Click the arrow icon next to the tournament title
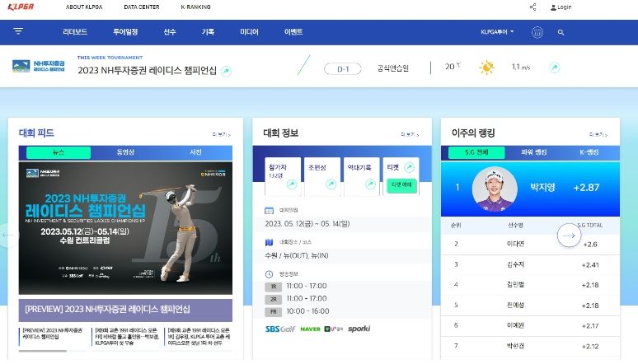638x364 pixels. point(226,71)
